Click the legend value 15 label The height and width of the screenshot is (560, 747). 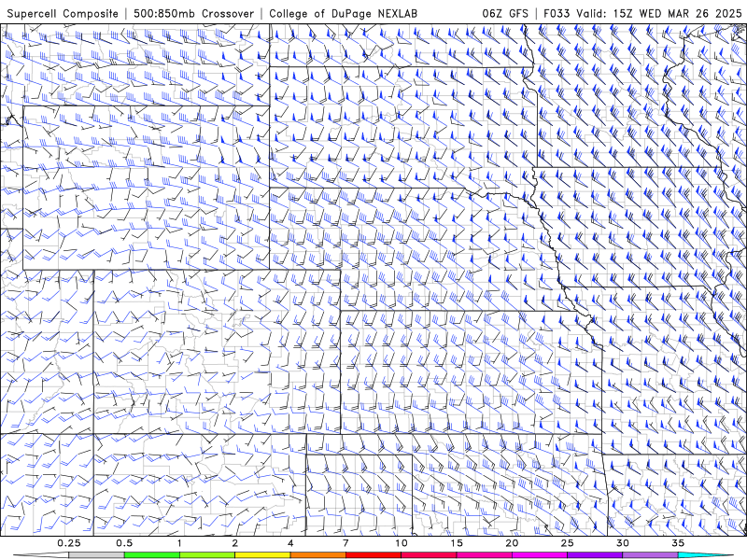tap(457, 543)
